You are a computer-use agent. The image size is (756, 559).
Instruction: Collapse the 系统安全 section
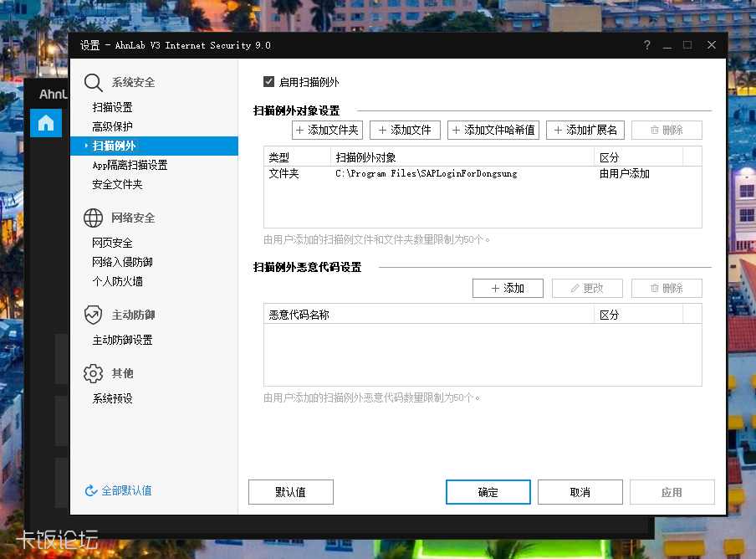(x=127, y=82)
